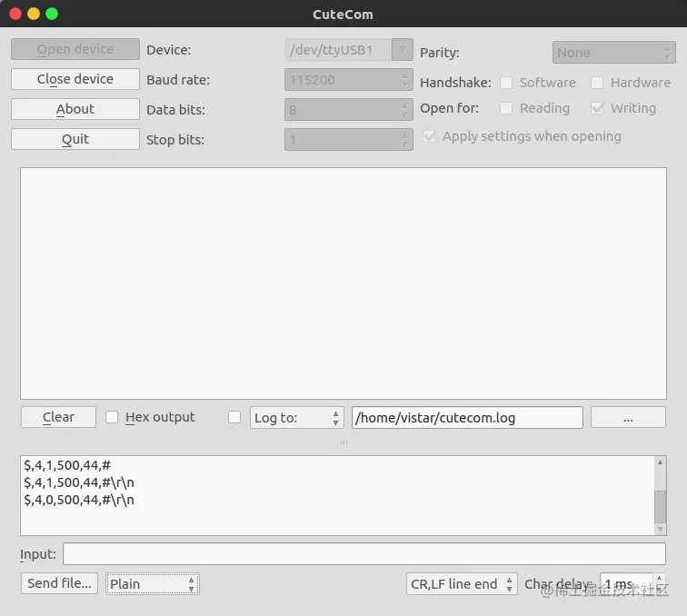Open the Parity None dropdown

point(613,53)
